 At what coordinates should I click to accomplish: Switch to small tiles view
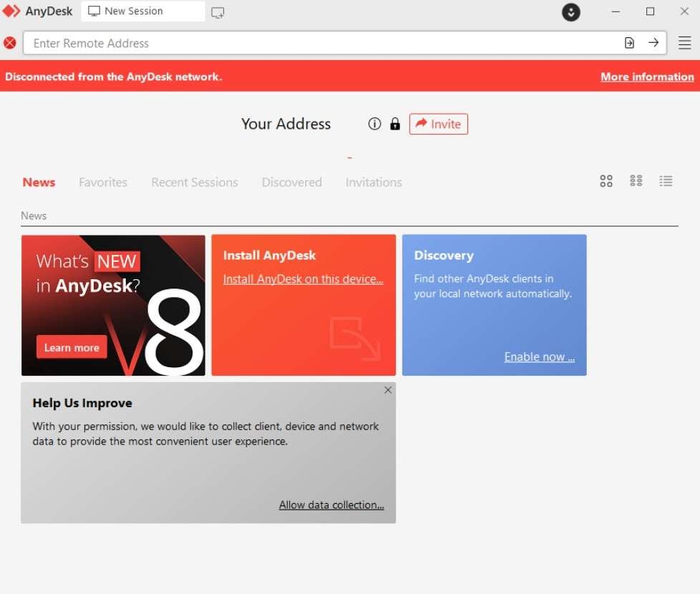(x=636, y=181)
